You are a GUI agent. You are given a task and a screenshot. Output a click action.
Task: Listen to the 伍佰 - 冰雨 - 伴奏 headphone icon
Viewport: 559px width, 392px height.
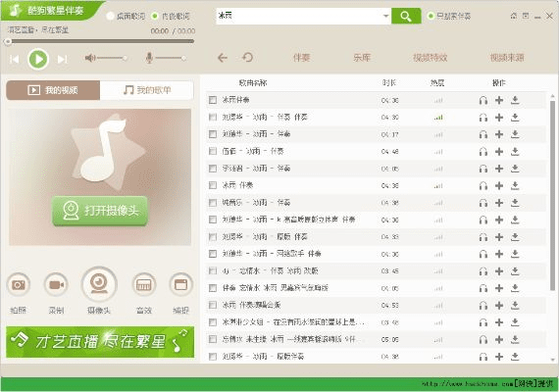(483, 152)
